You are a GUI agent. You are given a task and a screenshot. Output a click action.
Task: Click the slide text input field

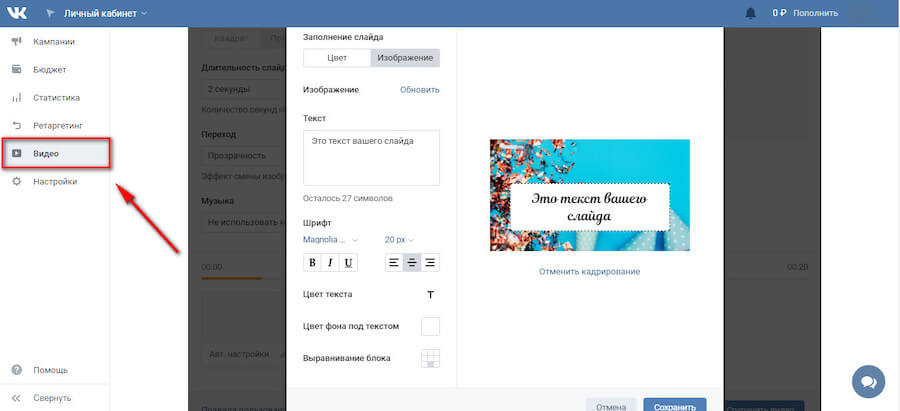[x=371, y=158]
